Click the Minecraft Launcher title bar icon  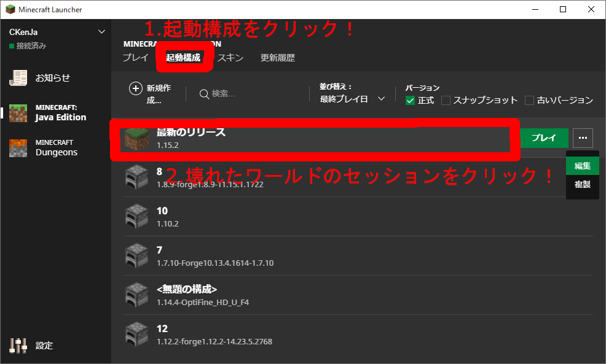[10, 9]
